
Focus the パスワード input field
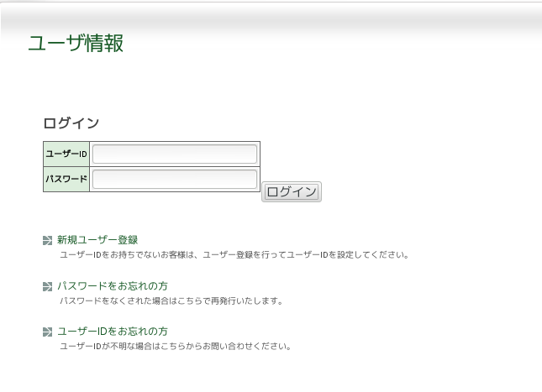tap(174, 180)
